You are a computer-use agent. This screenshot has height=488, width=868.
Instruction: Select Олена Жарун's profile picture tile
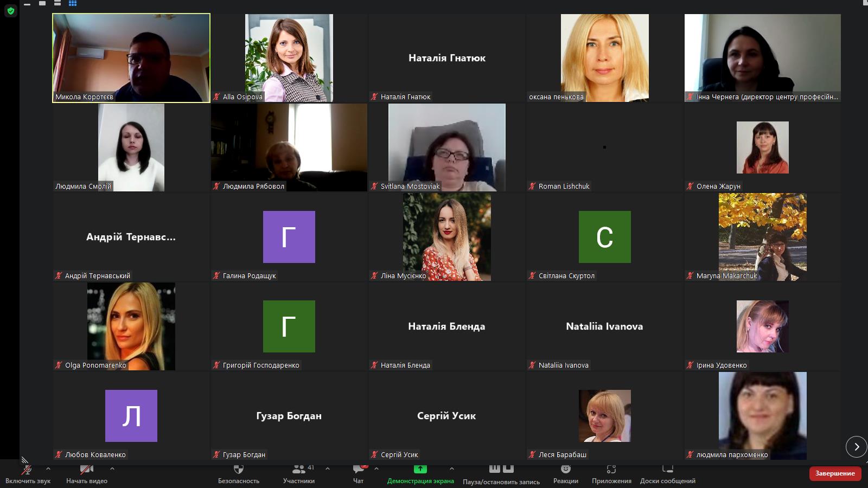click(x=762, y=147)
